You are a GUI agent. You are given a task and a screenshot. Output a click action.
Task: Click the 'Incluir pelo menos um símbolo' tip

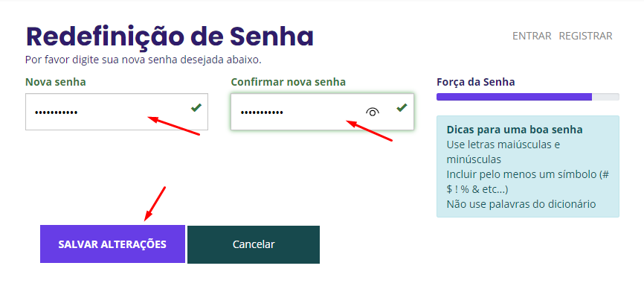pos(528,182)
